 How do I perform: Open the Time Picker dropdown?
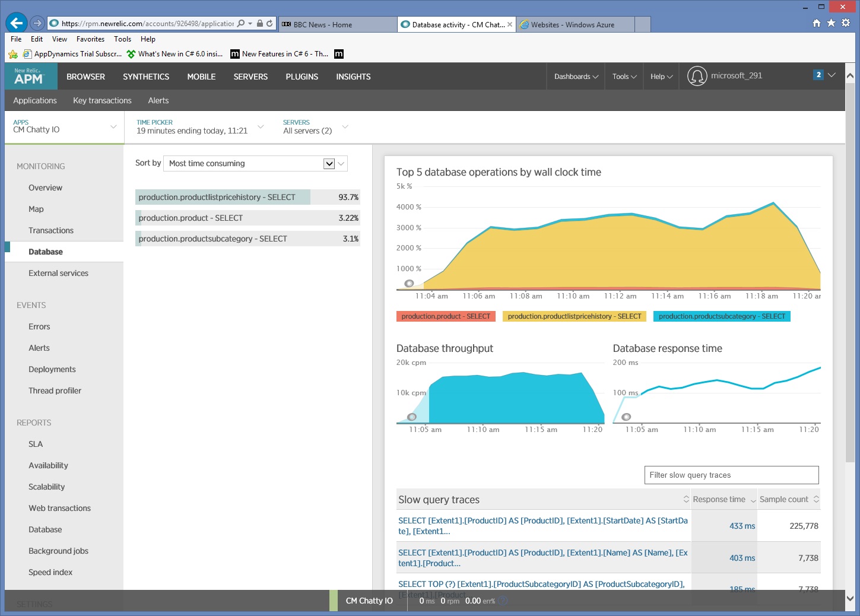[200, 126]
